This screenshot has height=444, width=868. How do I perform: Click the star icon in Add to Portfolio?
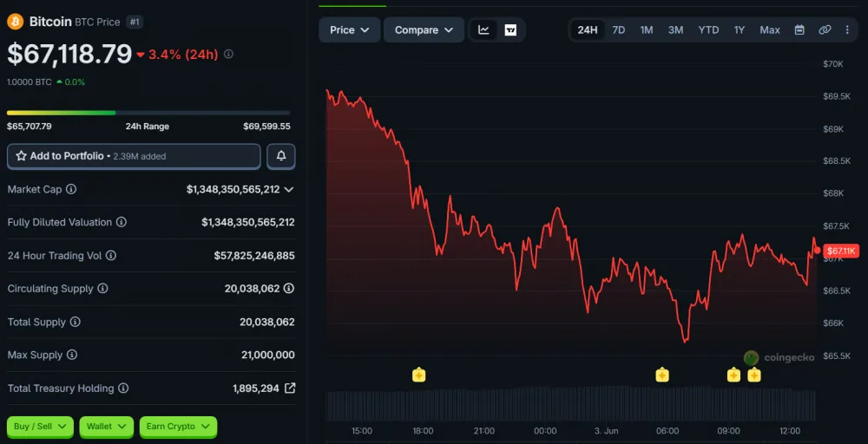point(22,156)
